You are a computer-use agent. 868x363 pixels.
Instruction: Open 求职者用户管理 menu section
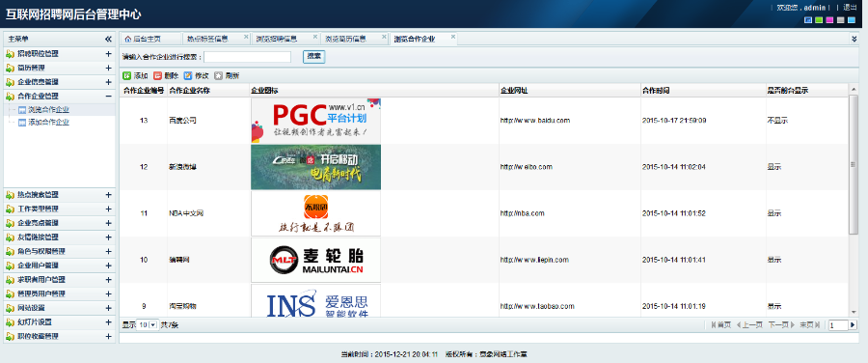pyautogui.click(x=59, y=279)
